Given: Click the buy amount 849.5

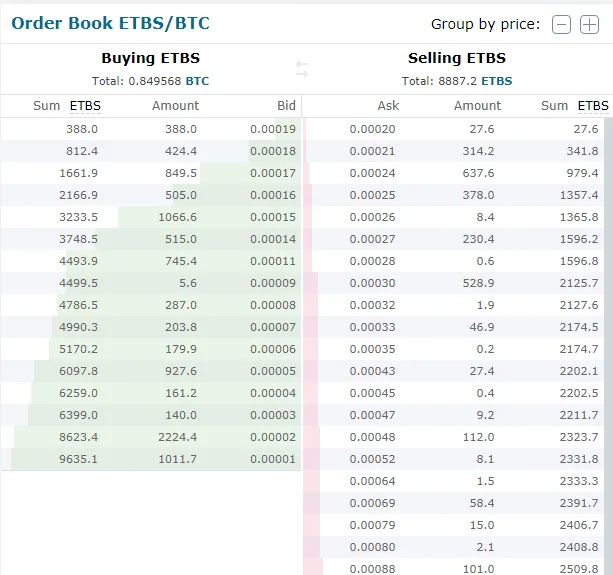Looking at the screenshot, I should pyautogui.click(x=181, y=173).
